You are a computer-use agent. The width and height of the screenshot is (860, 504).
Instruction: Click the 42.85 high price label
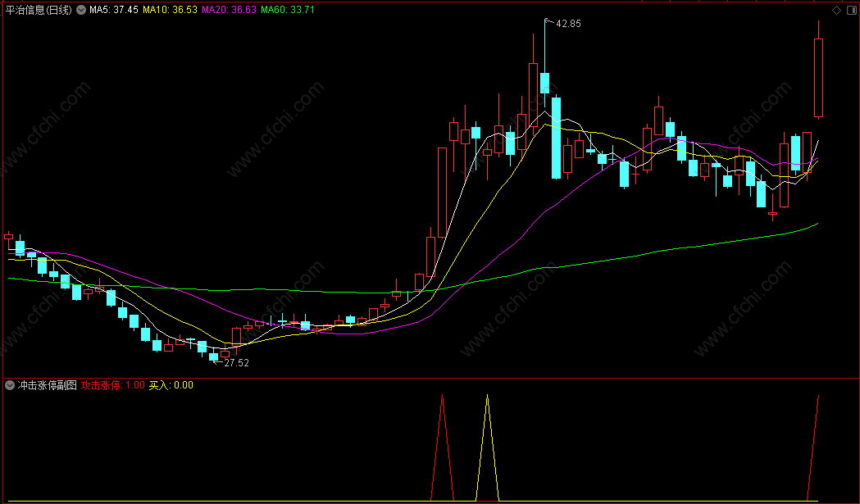point(568,24)
